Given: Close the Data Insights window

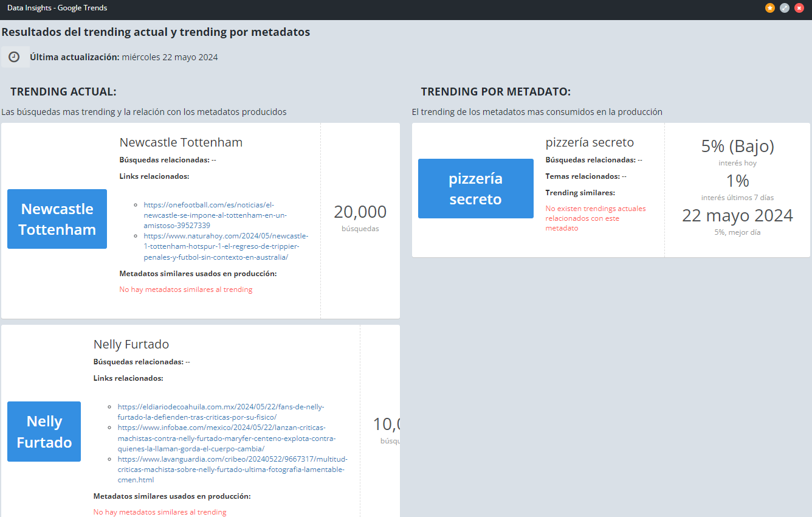Looking at the screenshot, I should tap(799, 8).
